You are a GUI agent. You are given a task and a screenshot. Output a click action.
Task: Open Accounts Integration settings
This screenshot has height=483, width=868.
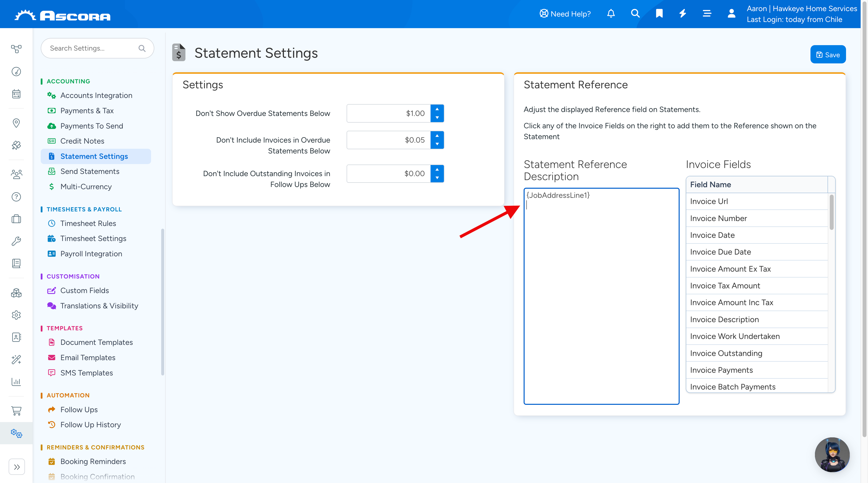point(96,95)
